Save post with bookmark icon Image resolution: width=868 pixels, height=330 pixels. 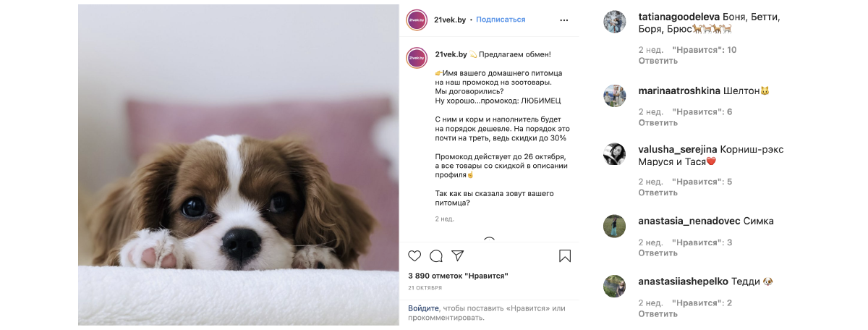(565, 256)
